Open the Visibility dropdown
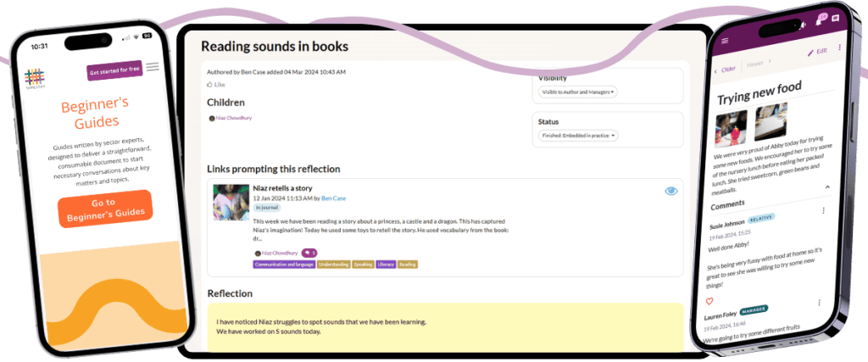 pos(577,92)
